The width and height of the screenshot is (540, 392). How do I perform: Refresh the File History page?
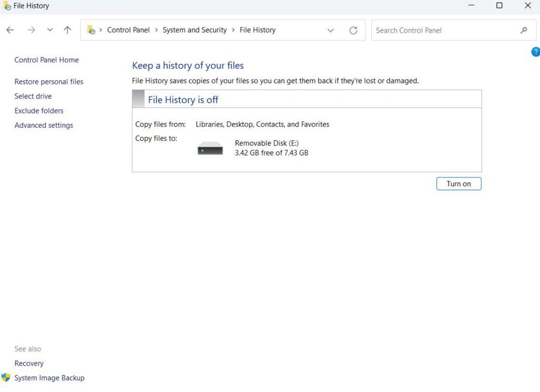[x=353, y=30]
